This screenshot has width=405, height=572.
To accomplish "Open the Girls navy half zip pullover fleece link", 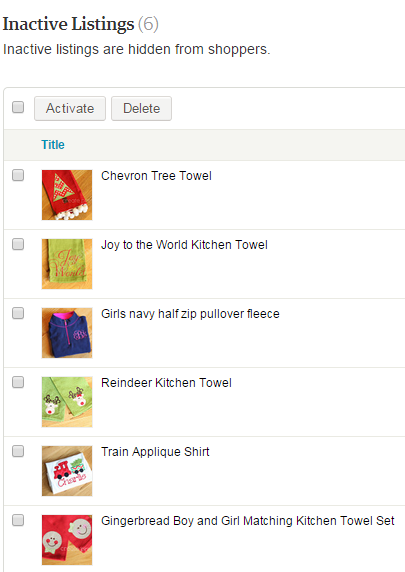I will coord(190,314).
